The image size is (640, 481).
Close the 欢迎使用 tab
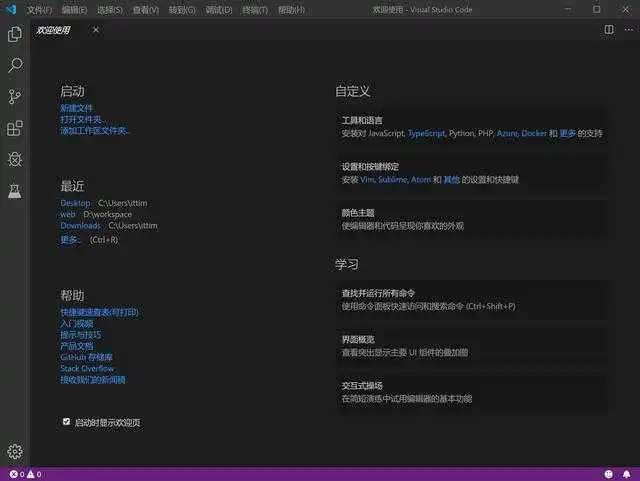(x=96, y=30)
